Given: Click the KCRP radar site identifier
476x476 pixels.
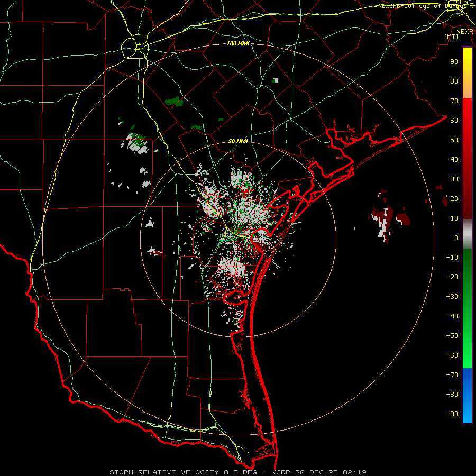Looking at the screenshot, I should pyautogui.click(x=280, y=472).
